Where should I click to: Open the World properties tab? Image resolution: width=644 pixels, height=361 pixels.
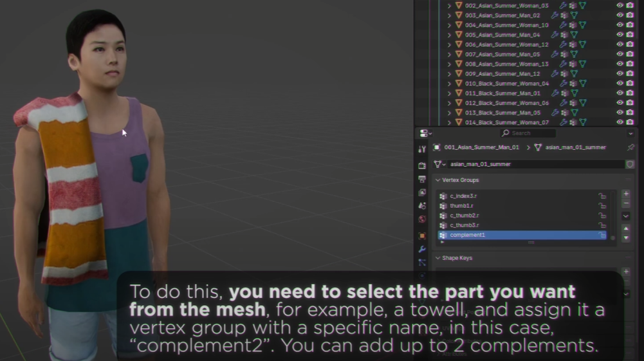tap(422, 219)
